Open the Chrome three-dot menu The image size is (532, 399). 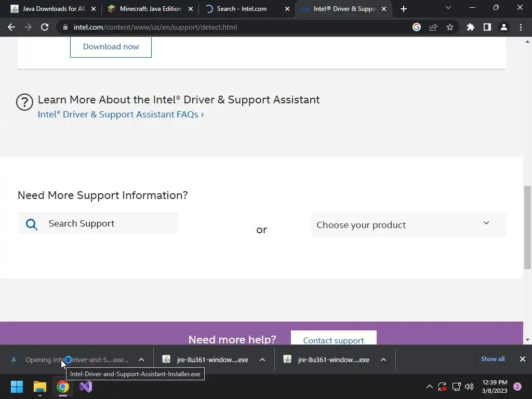[521, 27]
